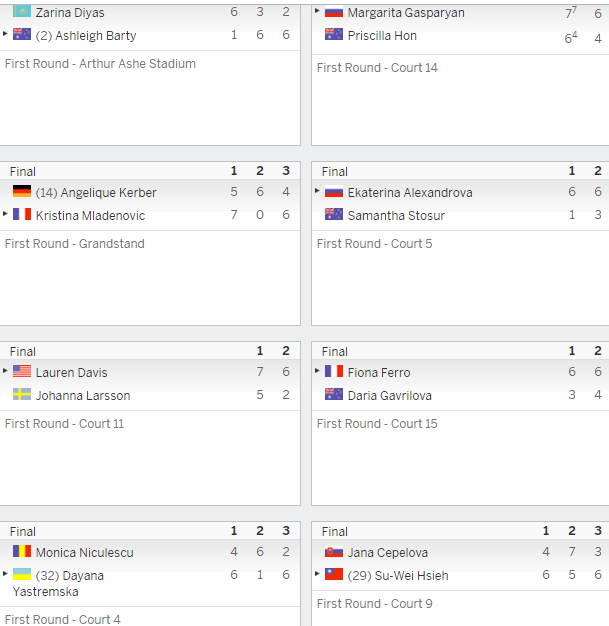Click the Slovak flag beside Jana Cepelova
The height and width of the screenshot is (626, 609).
tap(334, 551)
